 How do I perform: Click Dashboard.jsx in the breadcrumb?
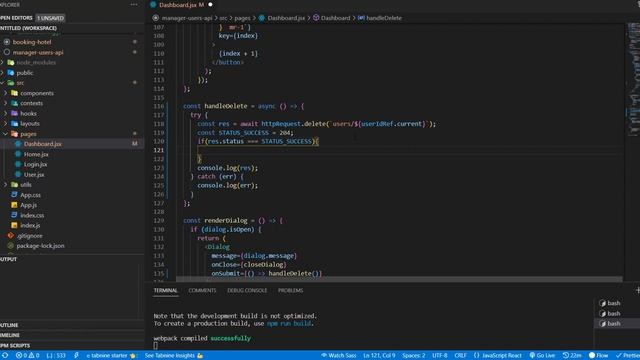coord(286,18)
